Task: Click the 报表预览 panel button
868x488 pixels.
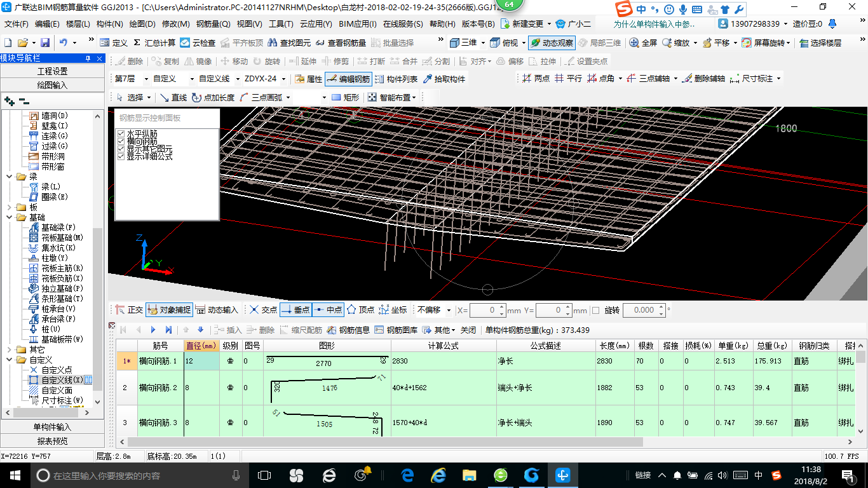Action: 52,441
